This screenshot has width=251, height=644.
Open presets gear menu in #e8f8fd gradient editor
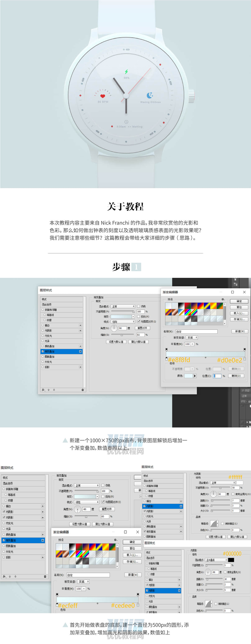tap(223, 299)
